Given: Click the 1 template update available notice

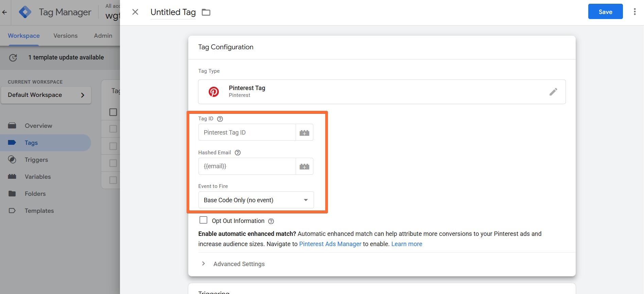Looking at the screenshot, I should click(x=66, y=57).
